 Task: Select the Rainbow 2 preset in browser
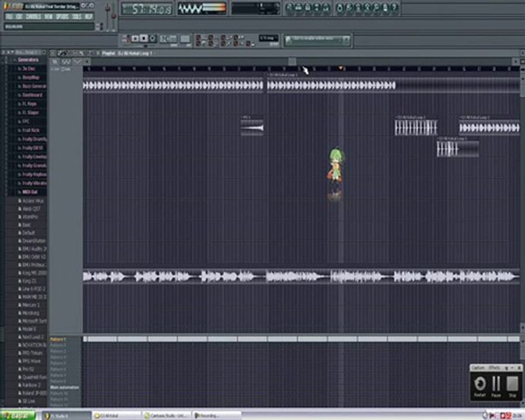pyautogui.click(x=31, y=385)
